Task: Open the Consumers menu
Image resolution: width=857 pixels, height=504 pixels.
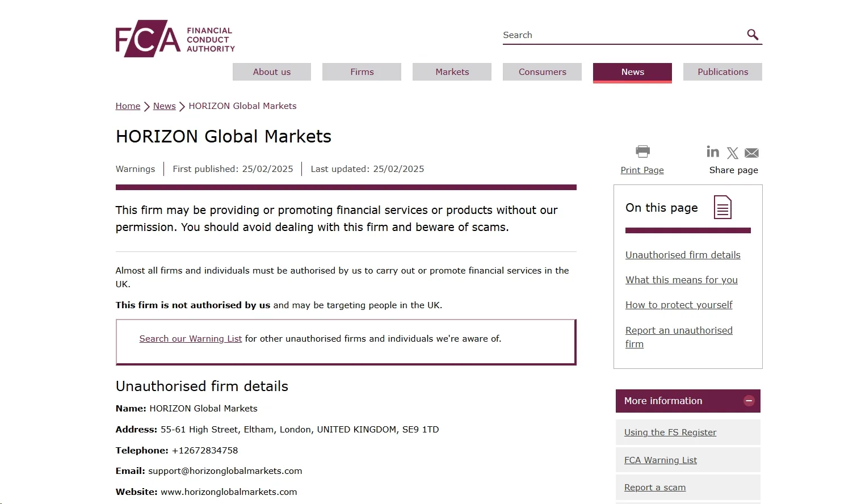Action: (543, 72)
